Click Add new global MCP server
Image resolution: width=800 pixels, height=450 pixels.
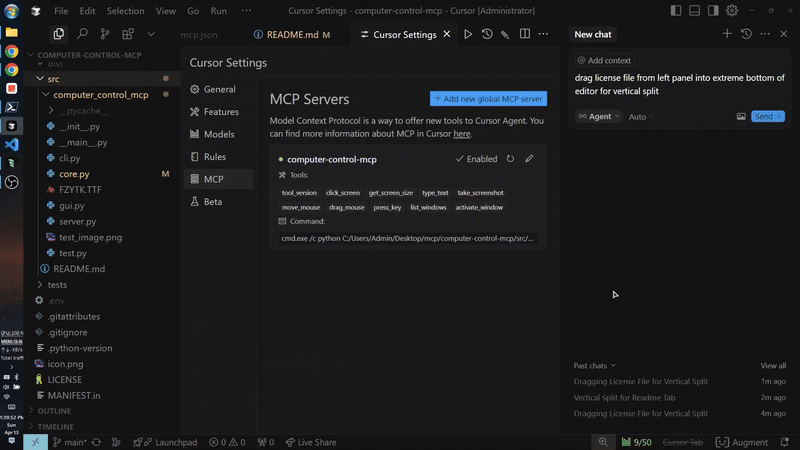[488, 99]
